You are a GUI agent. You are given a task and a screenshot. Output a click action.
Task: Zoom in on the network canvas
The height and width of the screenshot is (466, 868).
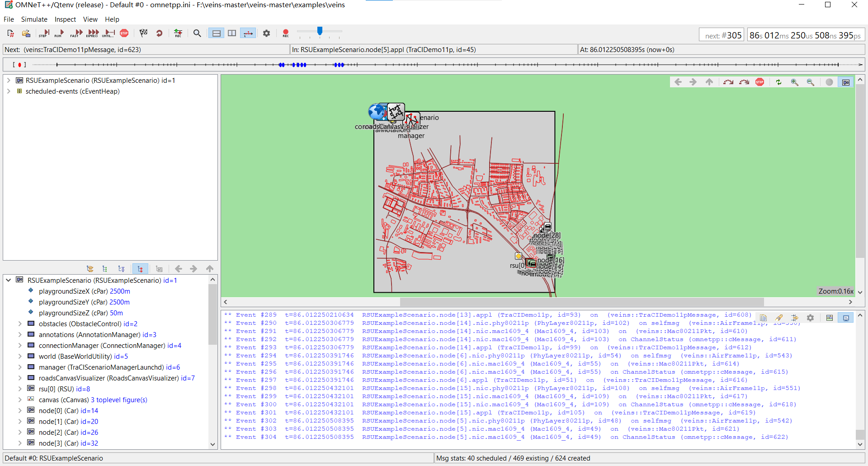click(x=794, y=82)
